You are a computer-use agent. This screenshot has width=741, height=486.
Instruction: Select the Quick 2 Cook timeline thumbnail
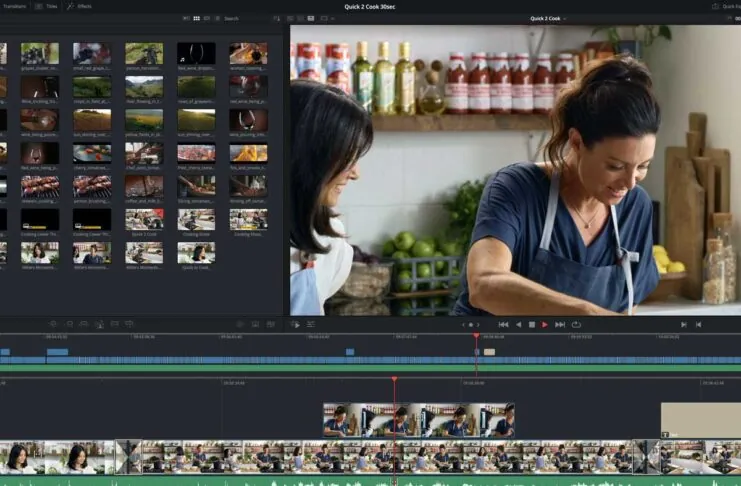pos(144,219)
